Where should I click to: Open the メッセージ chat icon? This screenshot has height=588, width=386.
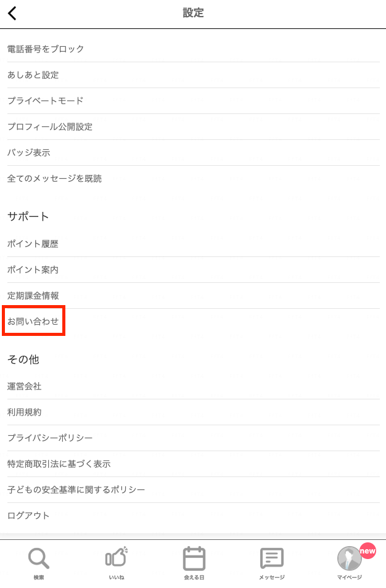(x=271, y=558)
